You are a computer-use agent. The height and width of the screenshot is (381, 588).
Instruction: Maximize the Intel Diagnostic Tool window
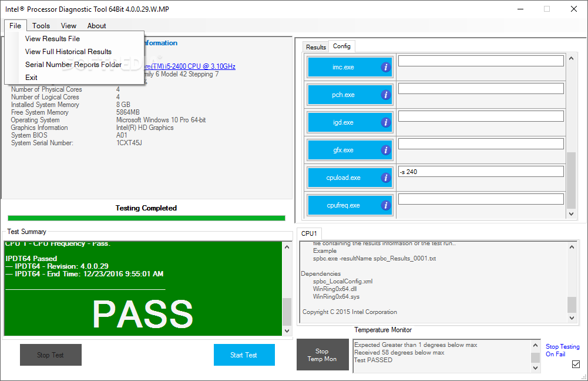click(547, 9)
